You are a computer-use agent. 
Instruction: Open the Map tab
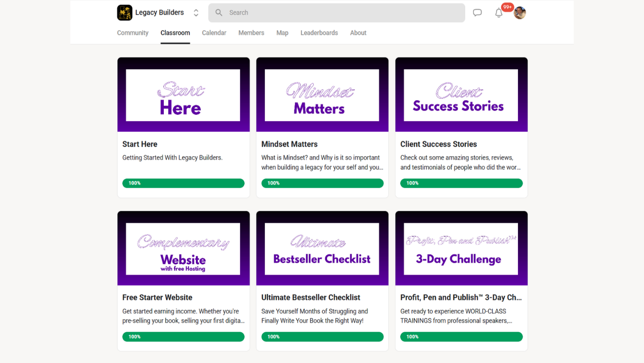click(x=282, y=33)
